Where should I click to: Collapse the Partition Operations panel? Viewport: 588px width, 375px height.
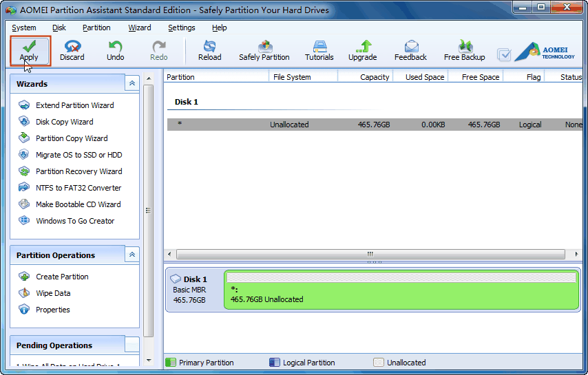pos(132,255)
